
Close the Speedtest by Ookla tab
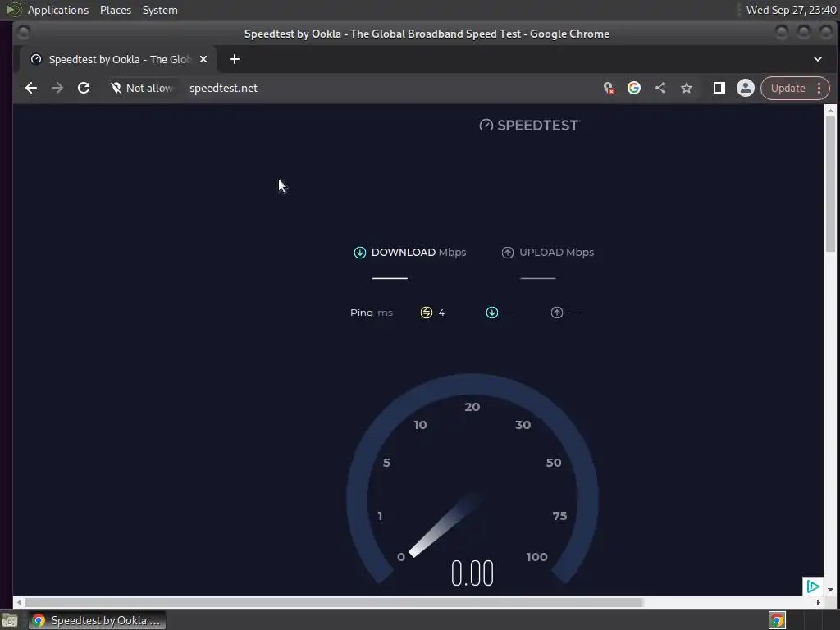pyautogui.click(x=203, y=59)
